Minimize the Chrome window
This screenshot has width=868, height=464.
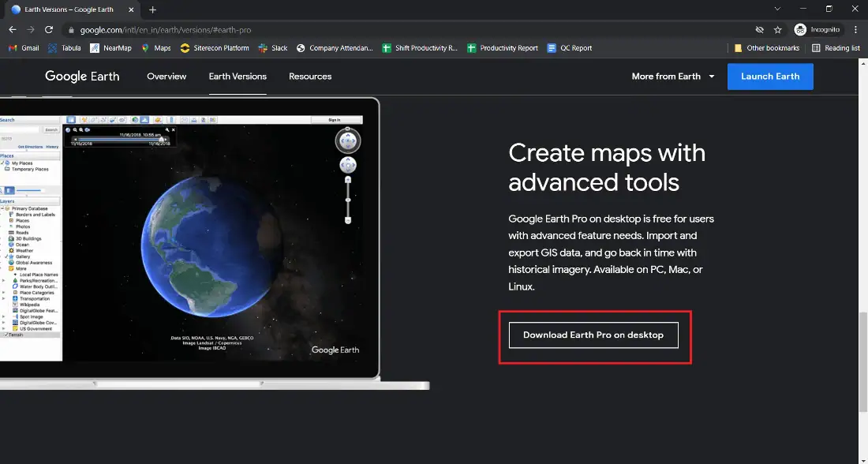pos(803,9)
